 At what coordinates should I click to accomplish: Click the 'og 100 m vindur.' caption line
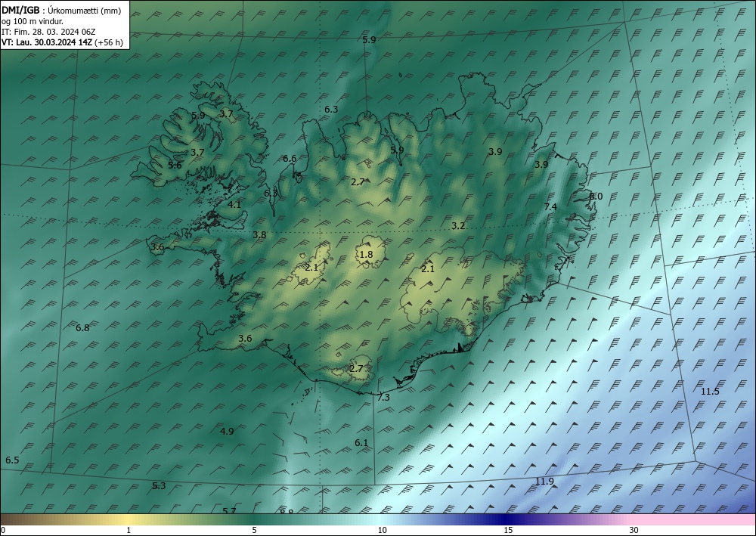click(33, 21)
